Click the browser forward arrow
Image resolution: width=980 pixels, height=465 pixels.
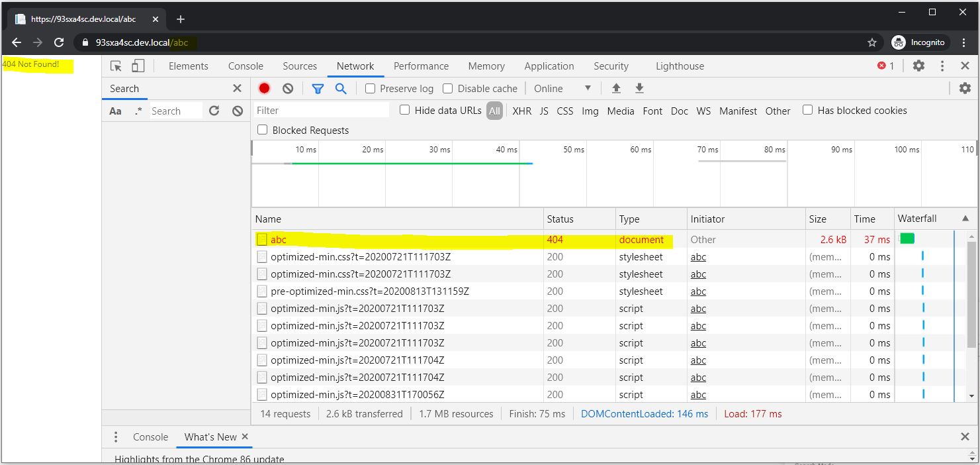tap(38, 42)
